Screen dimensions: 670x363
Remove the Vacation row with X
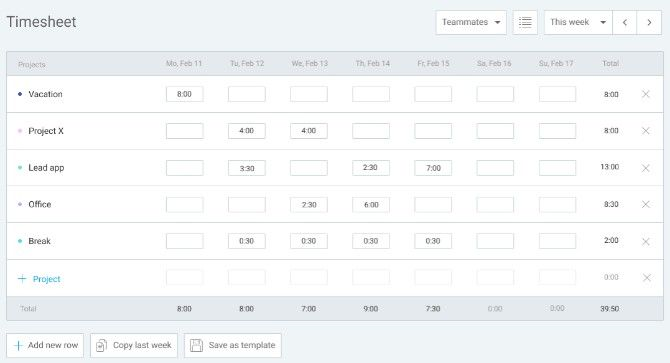pos(646,94)
